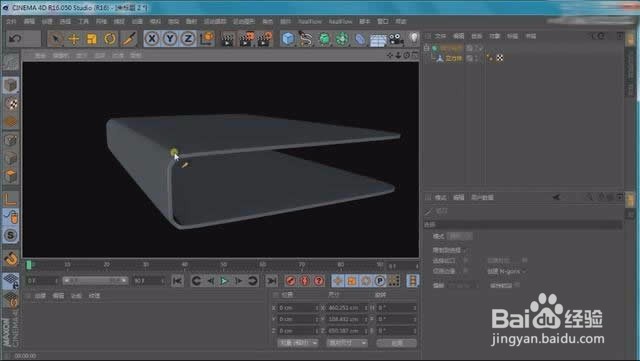Add a Camera object
640x361 pixels.
(x=396, y=39)
